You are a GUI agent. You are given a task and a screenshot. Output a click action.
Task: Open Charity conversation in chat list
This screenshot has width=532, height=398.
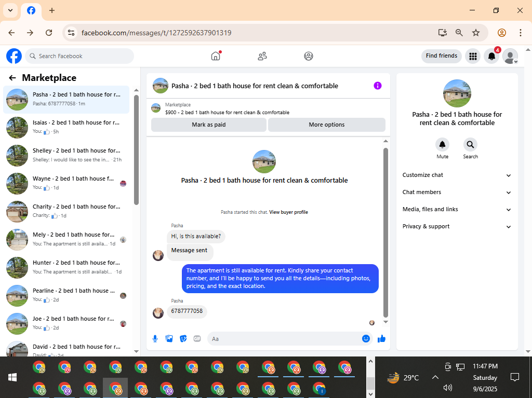66,212
